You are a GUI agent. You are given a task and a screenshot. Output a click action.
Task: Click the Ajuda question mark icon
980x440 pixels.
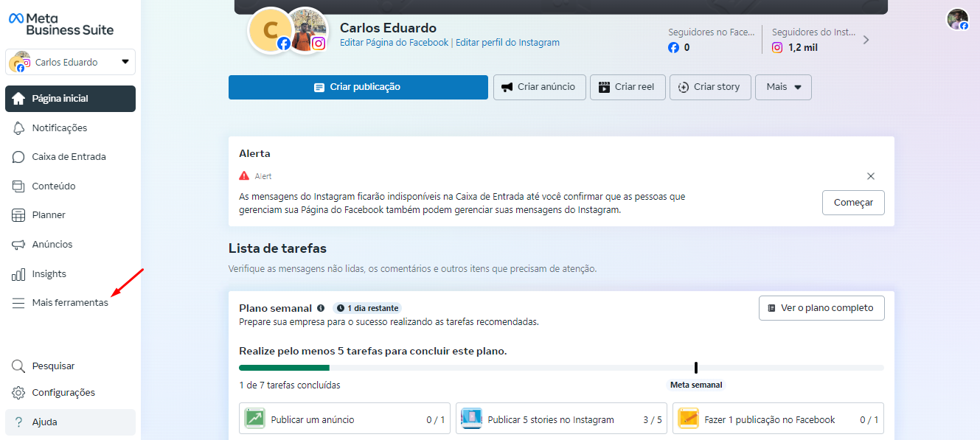[x=18, y=422]
